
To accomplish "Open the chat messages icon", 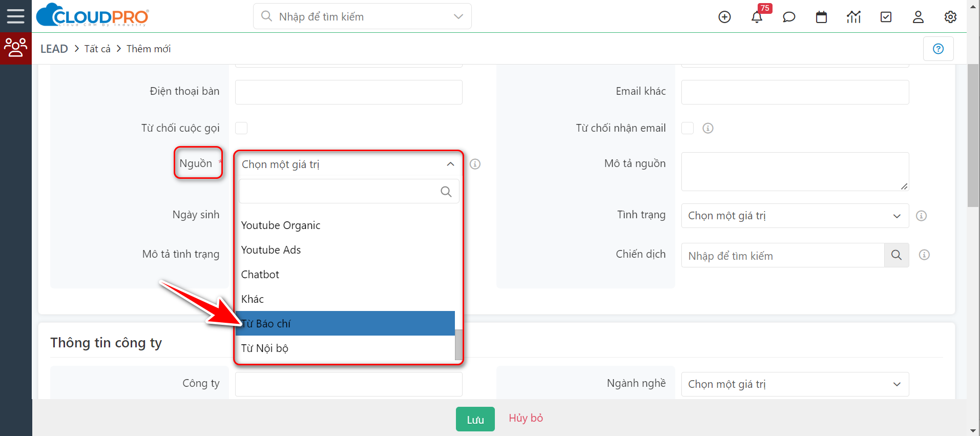I will click(789, 17).
